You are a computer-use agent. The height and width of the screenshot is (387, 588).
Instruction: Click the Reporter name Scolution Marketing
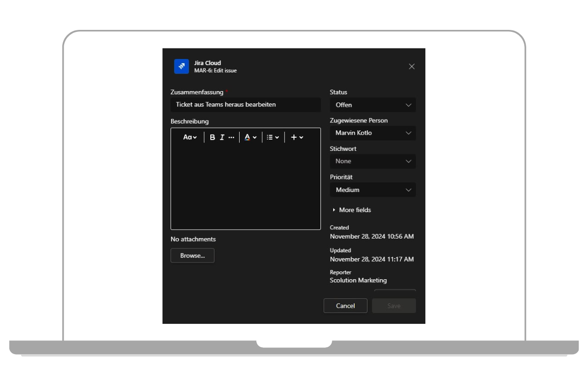click(x=358, y=281)
